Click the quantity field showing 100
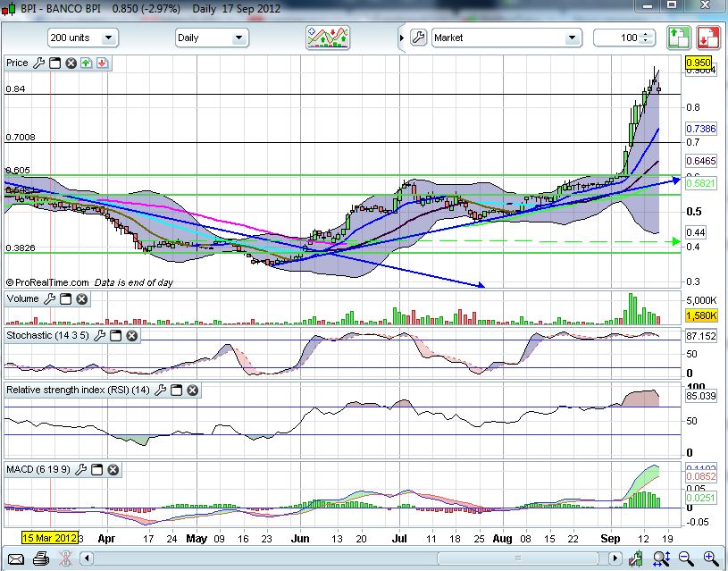Screen dimensions: 728x571 pyautogui.click(x=623, y=38)
